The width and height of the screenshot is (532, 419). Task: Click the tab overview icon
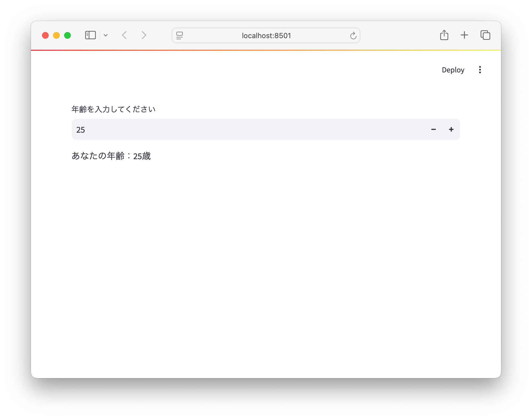pyautogui.click(x=485, y=35)
